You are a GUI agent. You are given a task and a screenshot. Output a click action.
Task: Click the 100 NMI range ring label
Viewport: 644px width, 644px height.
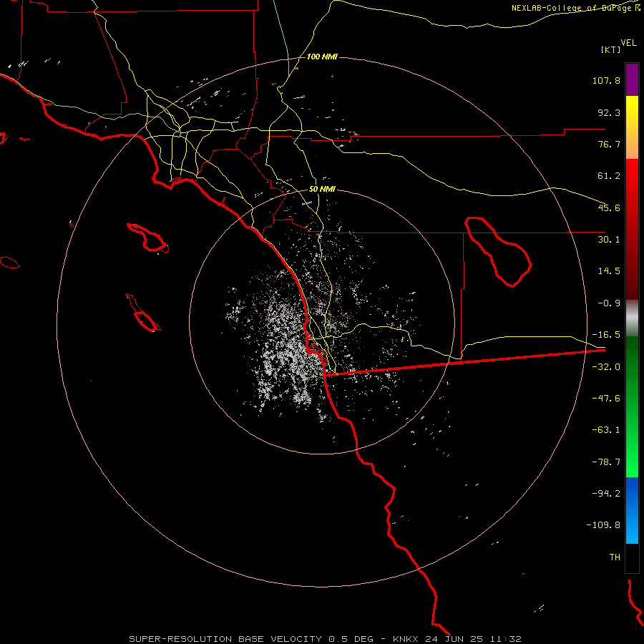322,57
